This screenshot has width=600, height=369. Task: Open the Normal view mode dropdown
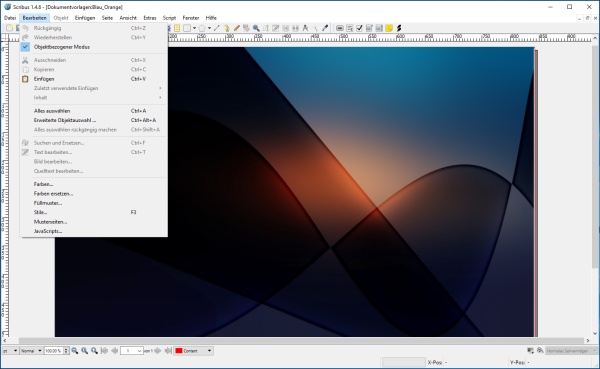[x=31, y=351]
